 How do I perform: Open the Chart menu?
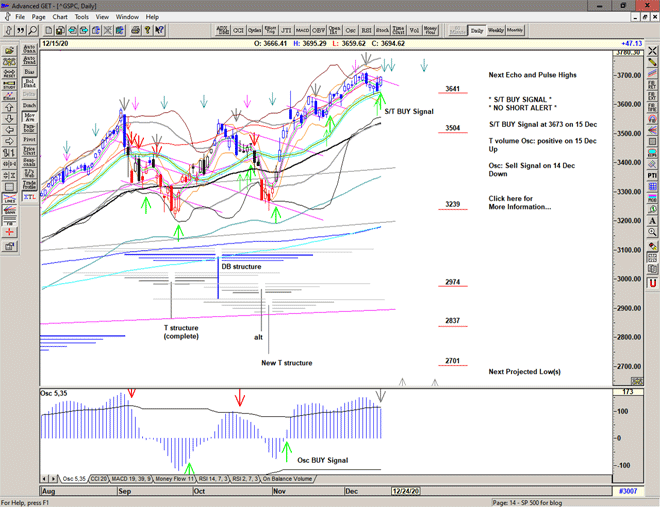pyautogui.click(x=60, y=17)
